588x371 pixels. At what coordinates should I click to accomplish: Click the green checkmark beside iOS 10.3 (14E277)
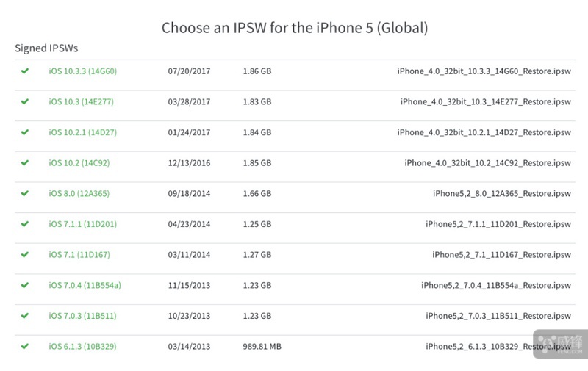(x=25, y=101)
